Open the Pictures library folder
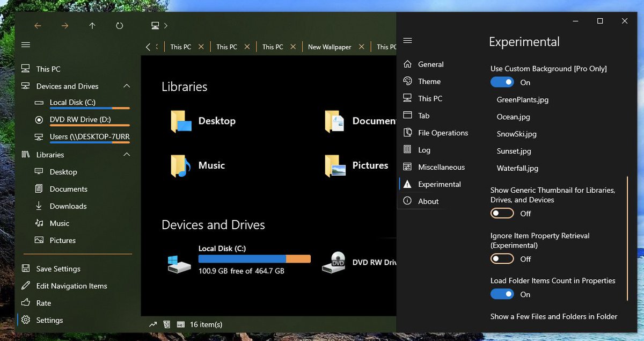Screen dimensions: 644x341 coord(356,165)
